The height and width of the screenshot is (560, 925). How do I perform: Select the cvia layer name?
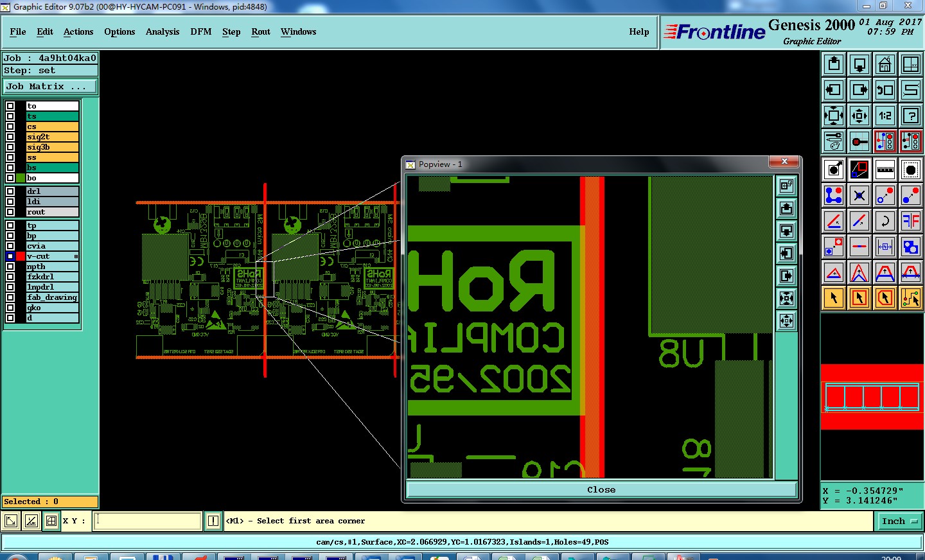[53, 246]
